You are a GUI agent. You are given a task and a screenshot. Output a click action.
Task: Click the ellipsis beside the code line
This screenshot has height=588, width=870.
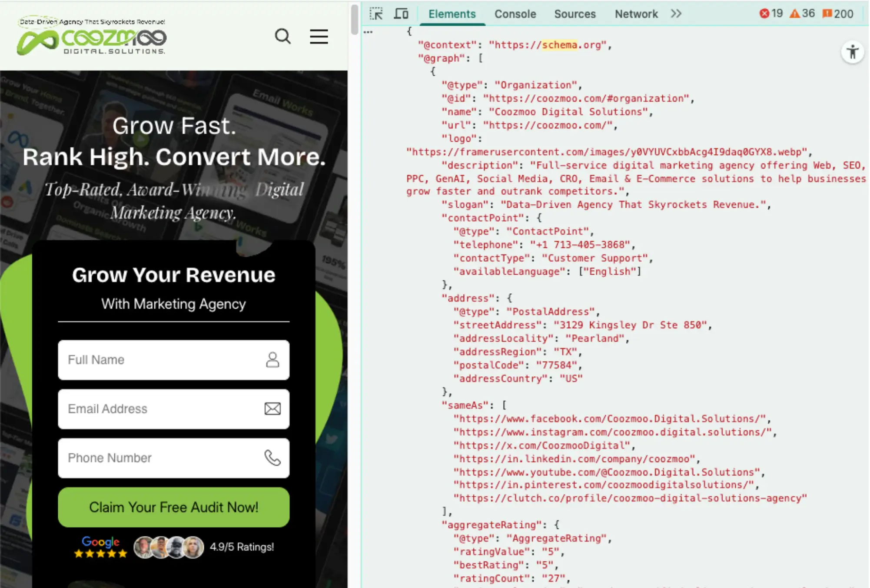(368, 32)
